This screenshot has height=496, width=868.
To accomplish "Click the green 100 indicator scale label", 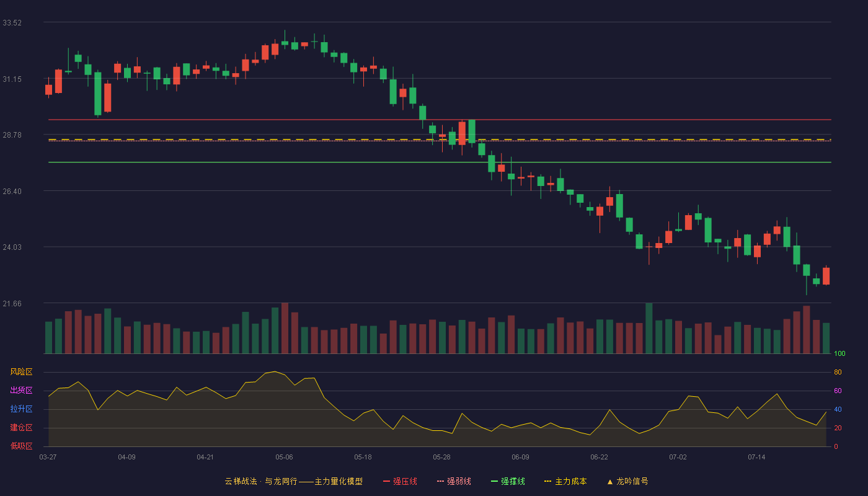I will pyautogui.click(x=839, y=354).
